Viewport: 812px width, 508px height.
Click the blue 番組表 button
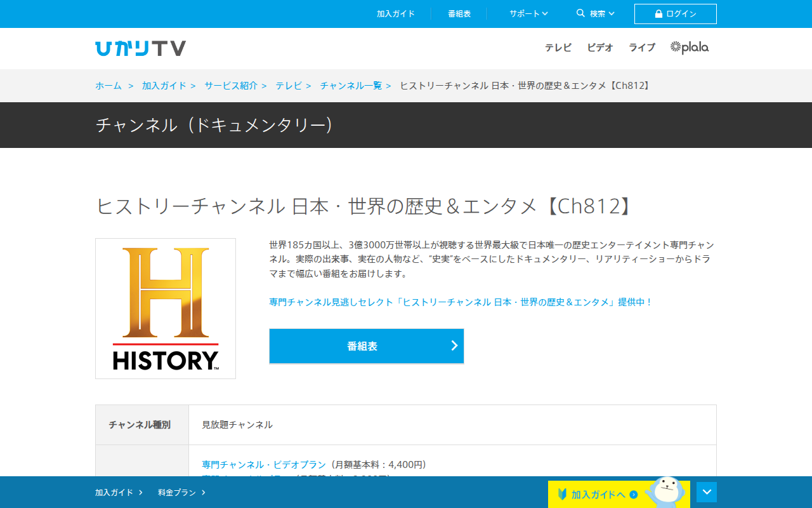coord(367,346)
